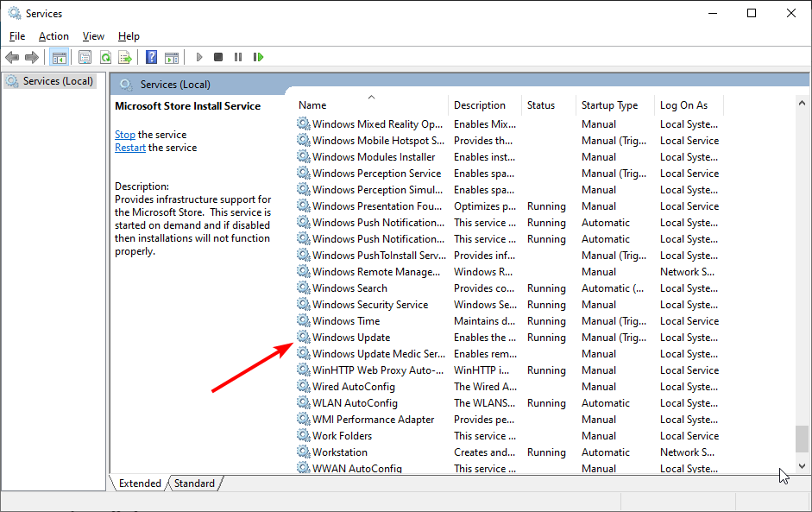812x512 pixels.
Task: Click Manual startup type of Windows Security Service
Action: (x=599, y=304)
